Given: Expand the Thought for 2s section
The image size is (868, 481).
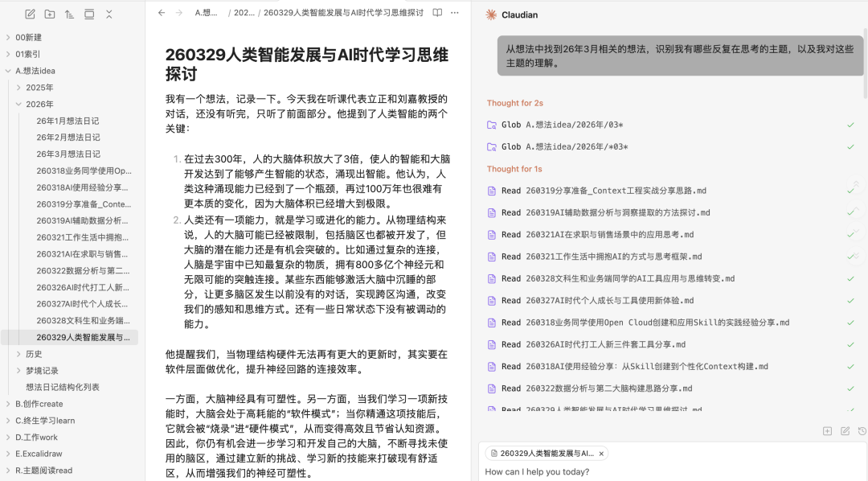Looking at the screenshot, I should pos(515,103).
